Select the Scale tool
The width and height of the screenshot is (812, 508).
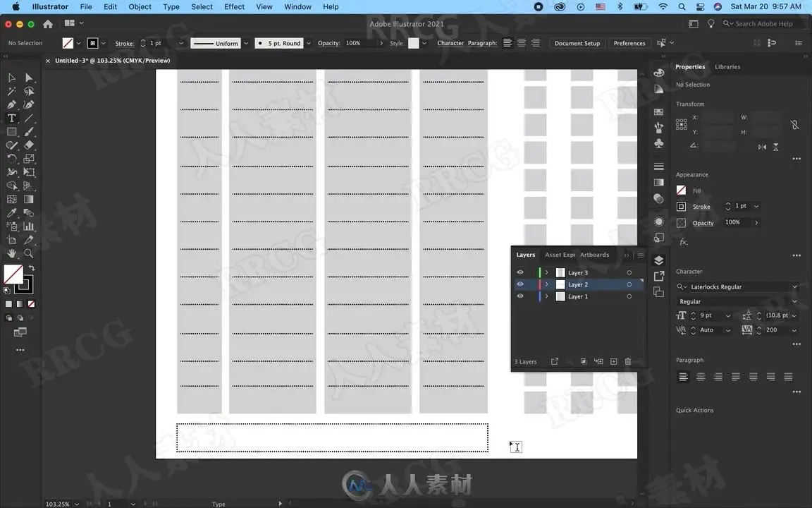click(x=28, y=159)
